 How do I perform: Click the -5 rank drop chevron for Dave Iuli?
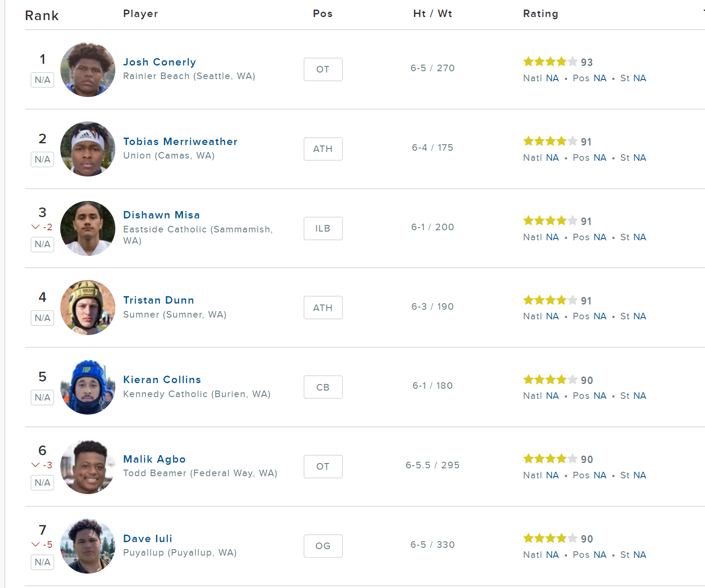coord(36,544)
